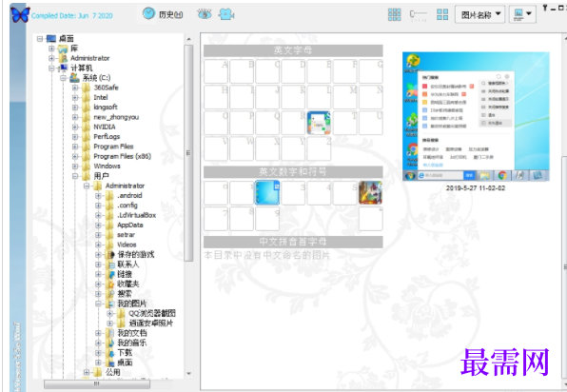Screen dimensions: 567x392
Task: Open the 历史(H) history button
Action: [163, 14]
